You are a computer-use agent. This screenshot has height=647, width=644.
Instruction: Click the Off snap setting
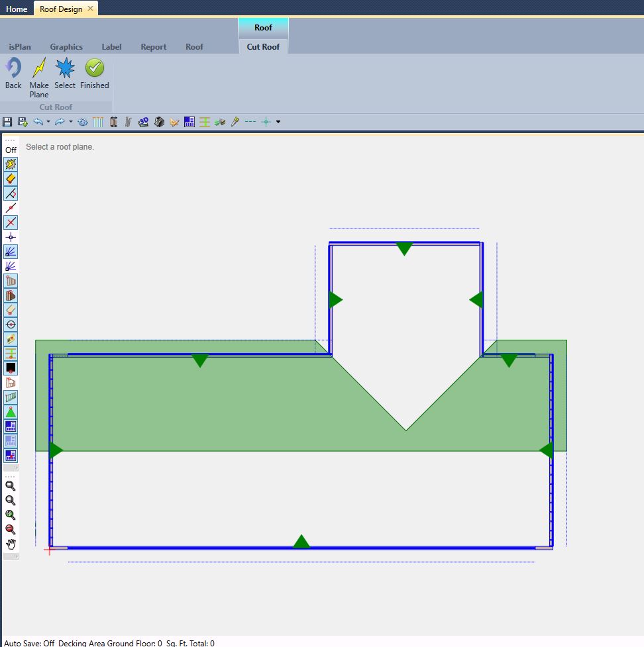11,150
